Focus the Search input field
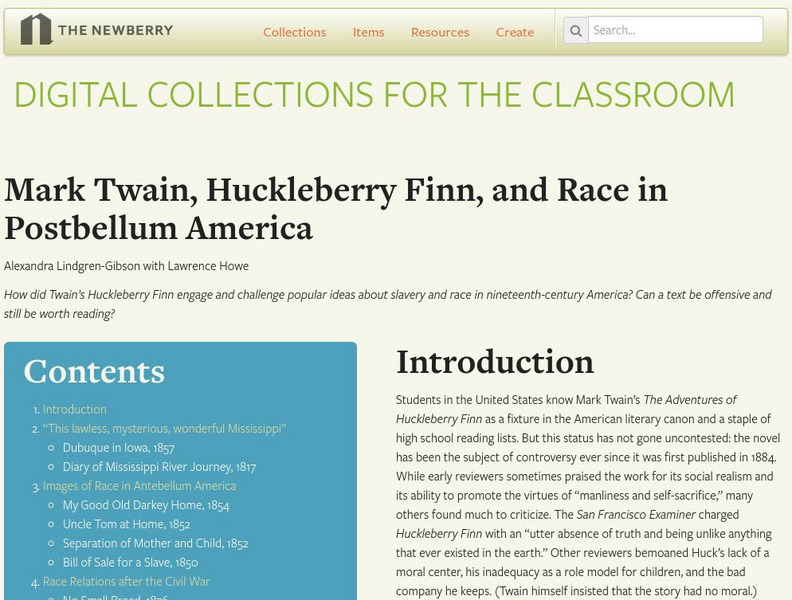 (675, 30)
